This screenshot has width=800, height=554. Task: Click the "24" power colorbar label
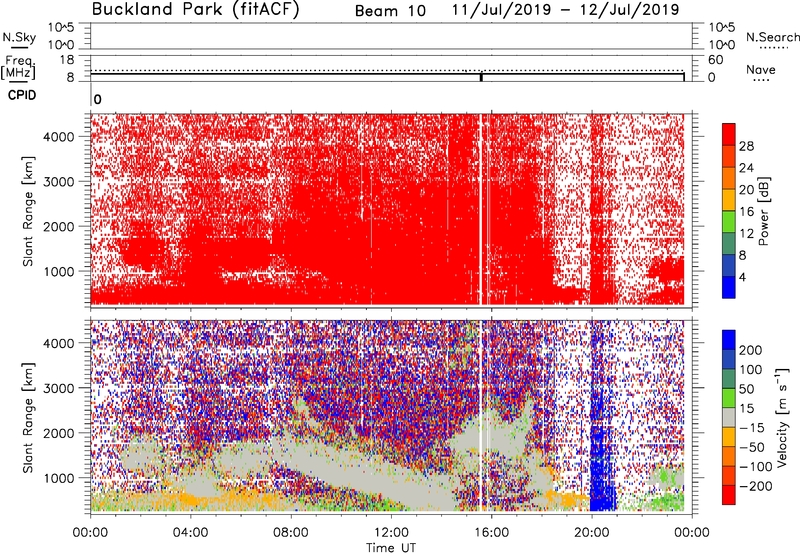point(746,168)
